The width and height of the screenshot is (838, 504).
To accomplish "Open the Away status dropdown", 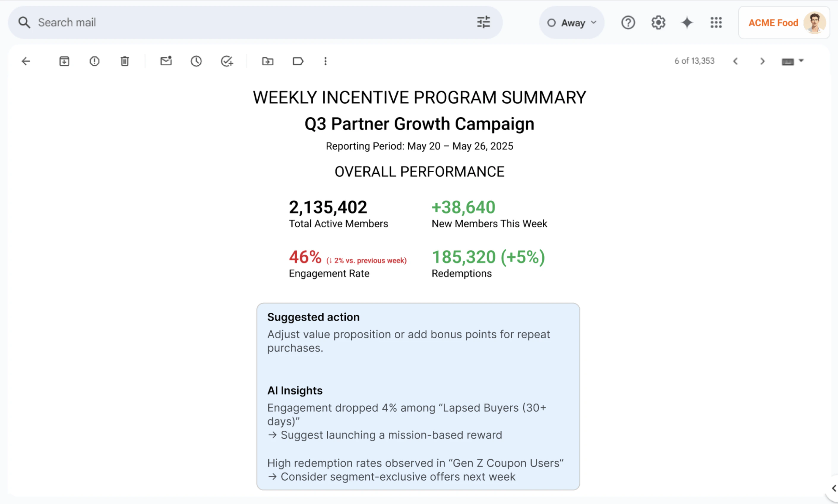I will pos(571,22).
